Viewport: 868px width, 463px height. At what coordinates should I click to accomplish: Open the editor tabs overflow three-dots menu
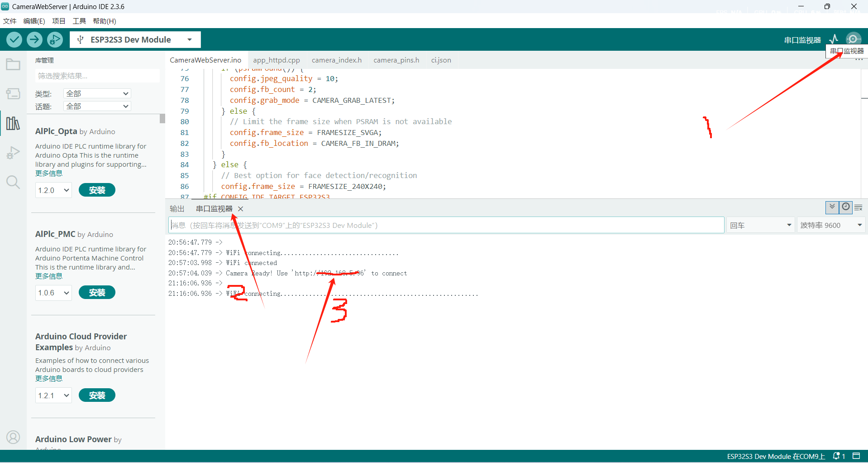859,60
